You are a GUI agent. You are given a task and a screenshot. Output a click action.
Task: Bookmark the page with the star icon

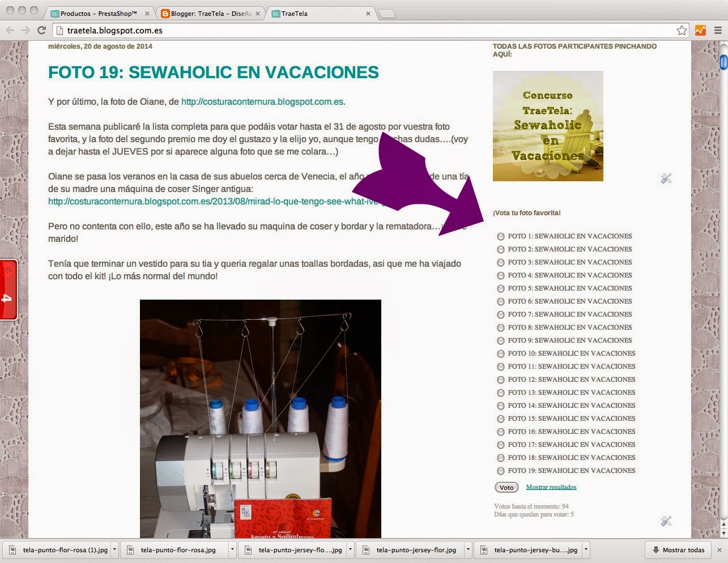coord(682,31)
